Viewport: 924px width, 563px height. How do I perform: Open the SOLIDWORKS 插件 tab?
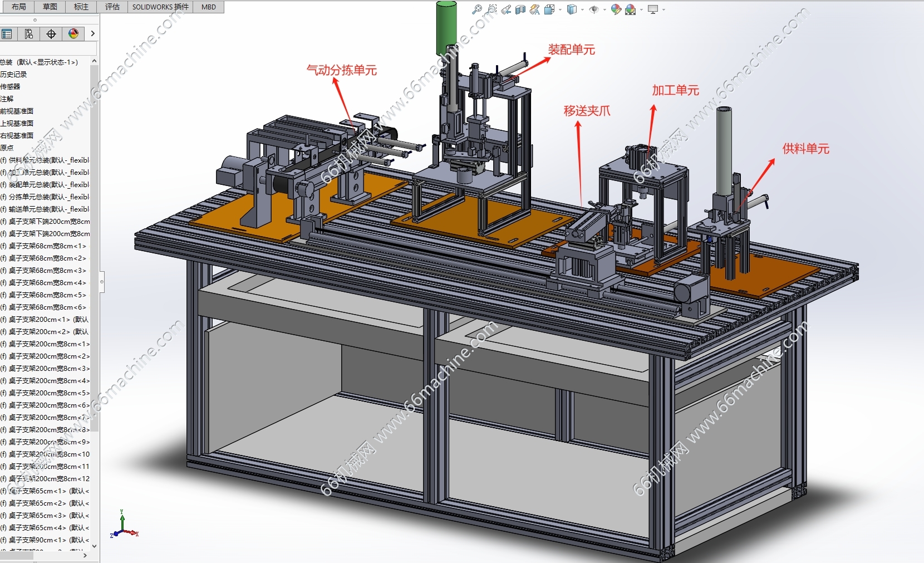coord(160,7)
